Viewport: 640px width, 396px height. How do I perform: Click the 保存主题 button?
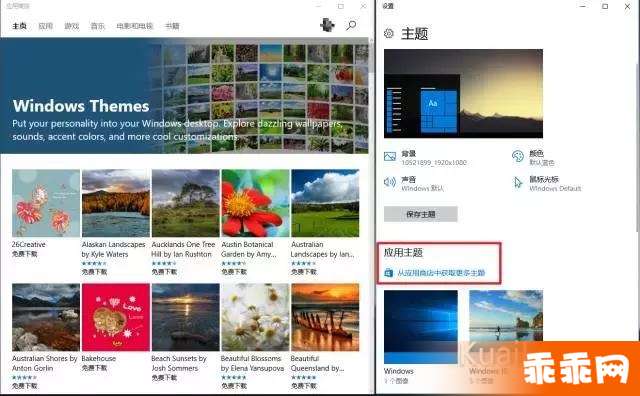[x=421, y=214]
